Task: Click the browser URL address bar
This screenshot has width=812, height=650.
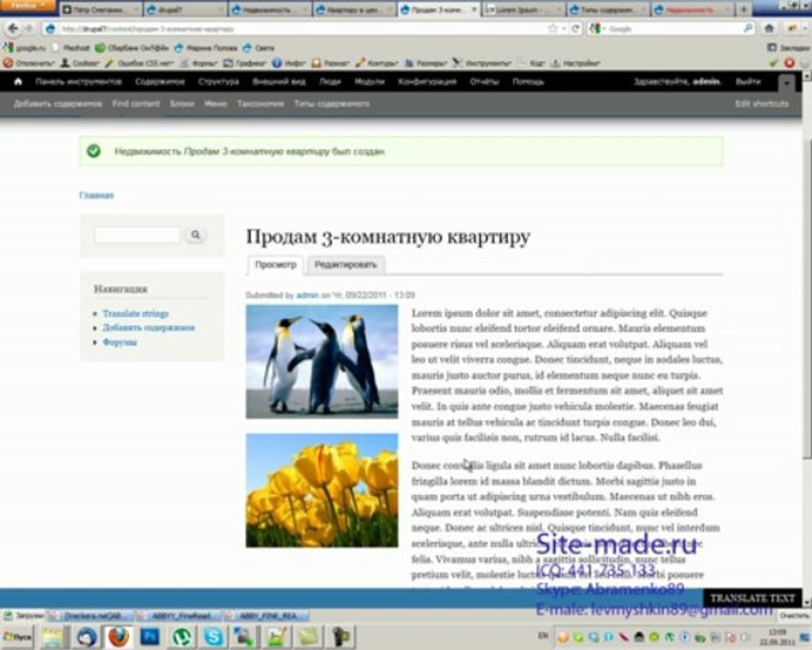Action: point(300,29)
